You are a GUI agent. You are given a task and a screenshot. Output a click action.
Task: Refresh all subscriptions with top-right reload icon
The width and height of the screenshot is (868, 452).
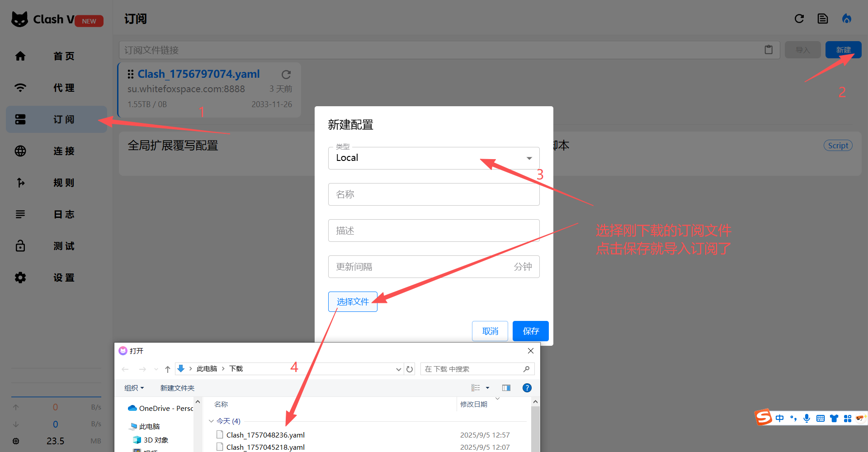[799, 19]
